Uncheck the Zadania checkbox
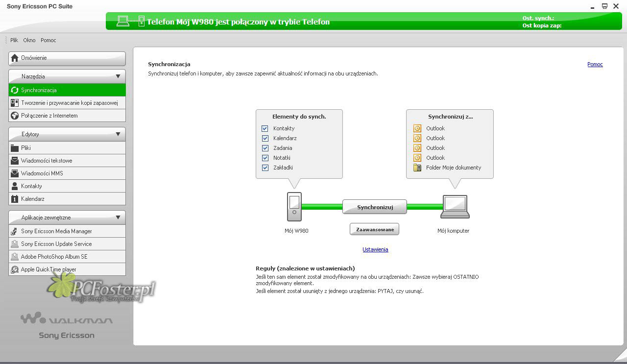This screenshot has width=627, height=364. pos(265,148)
